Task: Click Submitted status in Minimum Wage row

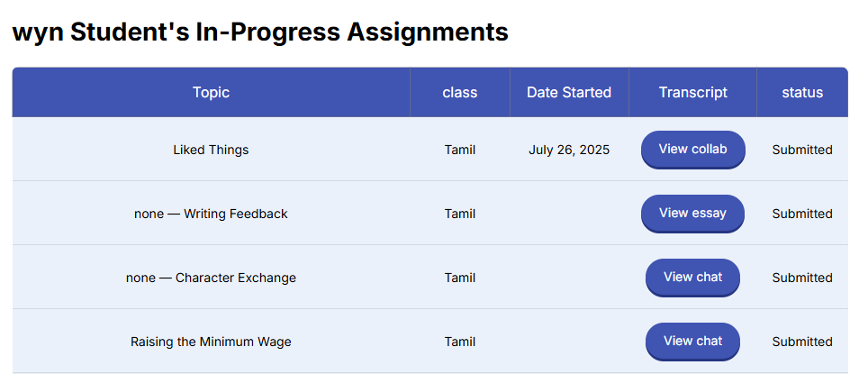Action: coord(802,342)
